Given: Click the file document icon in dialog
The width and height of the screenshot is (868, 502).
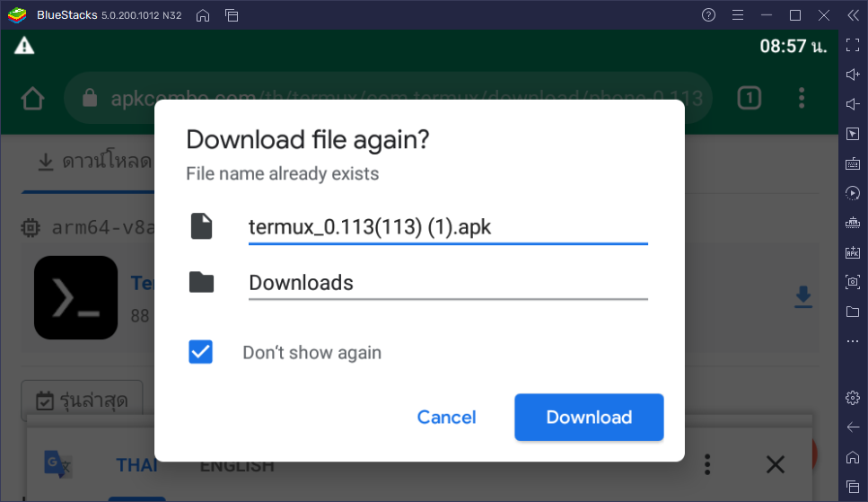Looking at the screenshot, I should 201,226.
